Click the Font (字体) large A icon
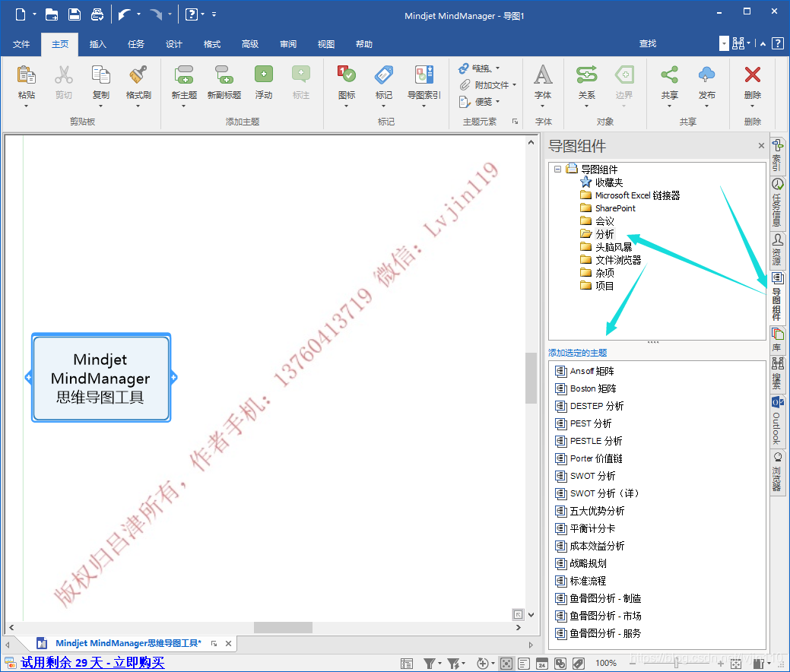This screenshot has width=790, height=672. [x=543, y=74]
